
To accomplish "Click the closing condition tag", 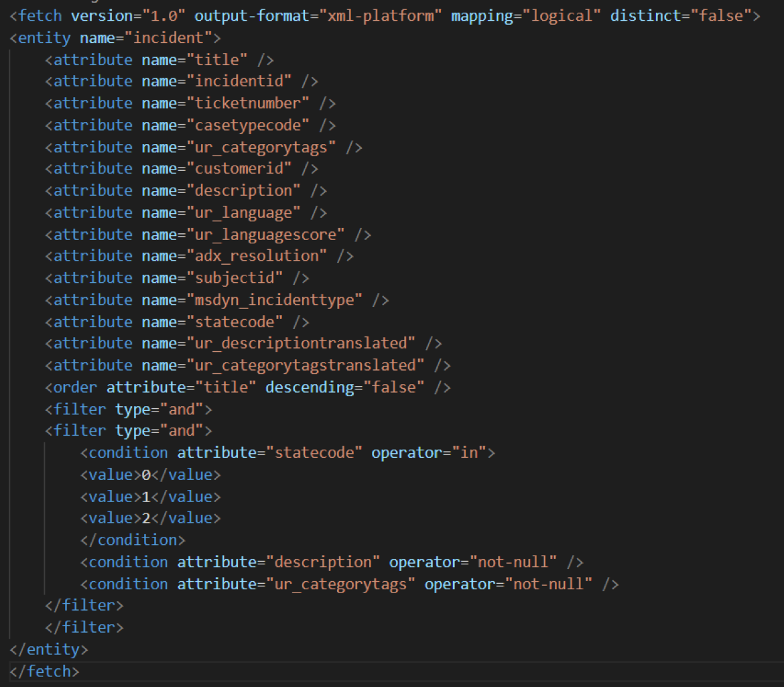I will (x=133, y=540).
